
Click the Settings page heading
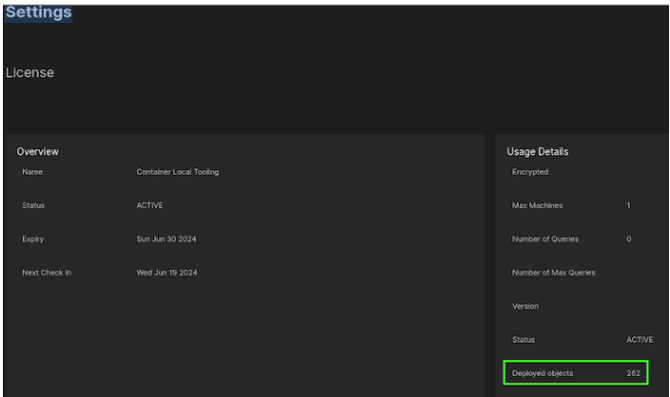pos(38,12)
